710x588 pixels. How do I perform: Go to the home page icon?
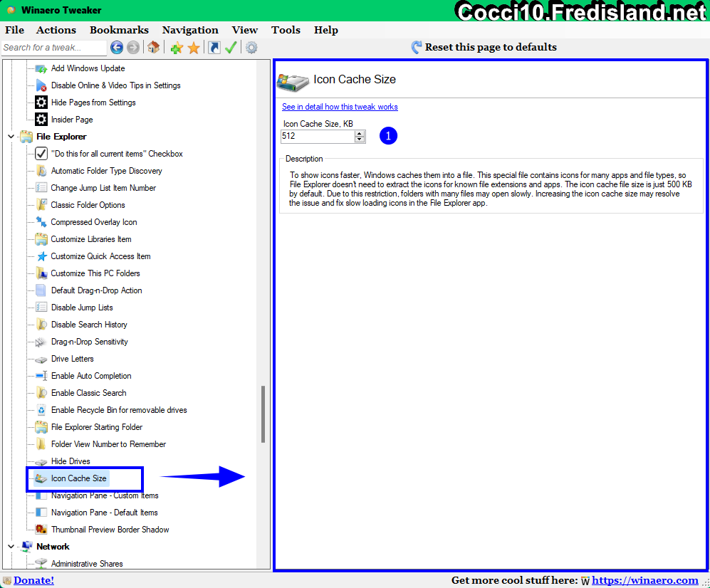pyautogui.click(x=154, y=47)
